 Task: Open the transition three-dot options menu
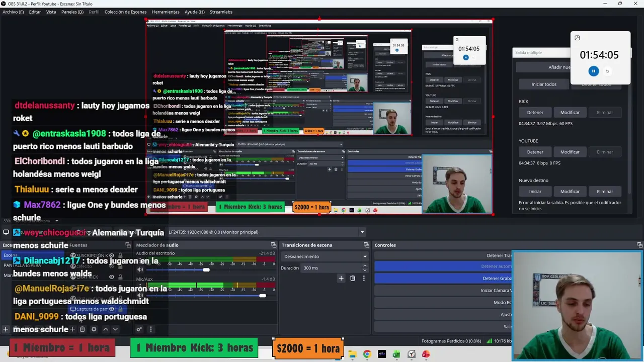364,278
